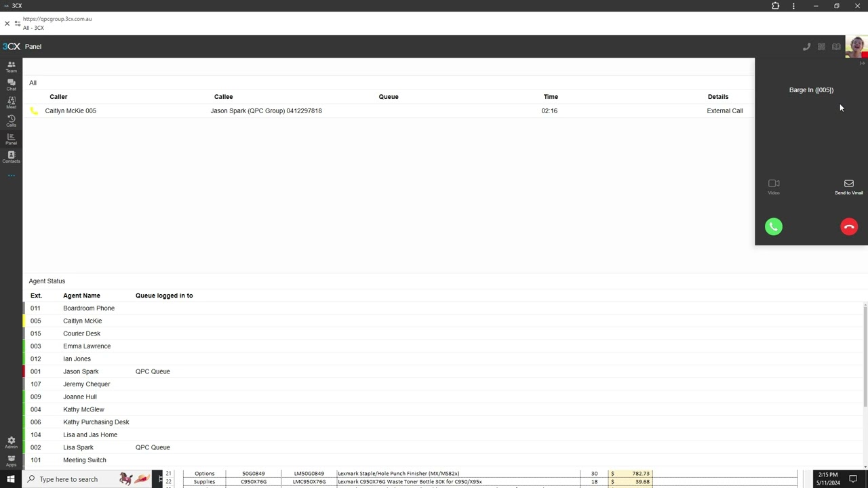868x488 pixels.
Task: Open the Apps section in sidebar
Action: point(11,460)
